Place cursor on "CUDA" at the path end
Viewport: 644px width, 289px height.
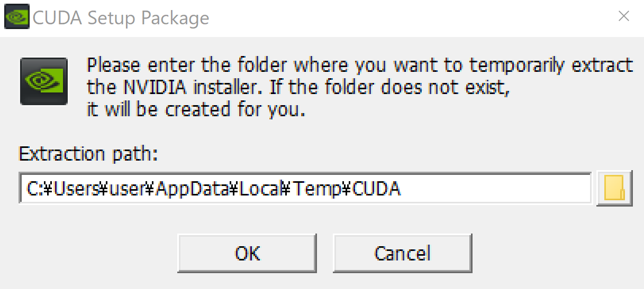(x=377, y=189)
